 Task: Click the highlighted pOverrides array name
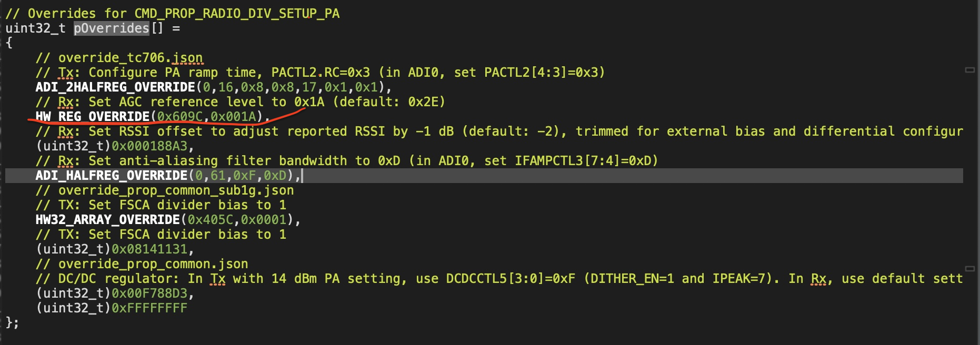[x=112, y=28]
